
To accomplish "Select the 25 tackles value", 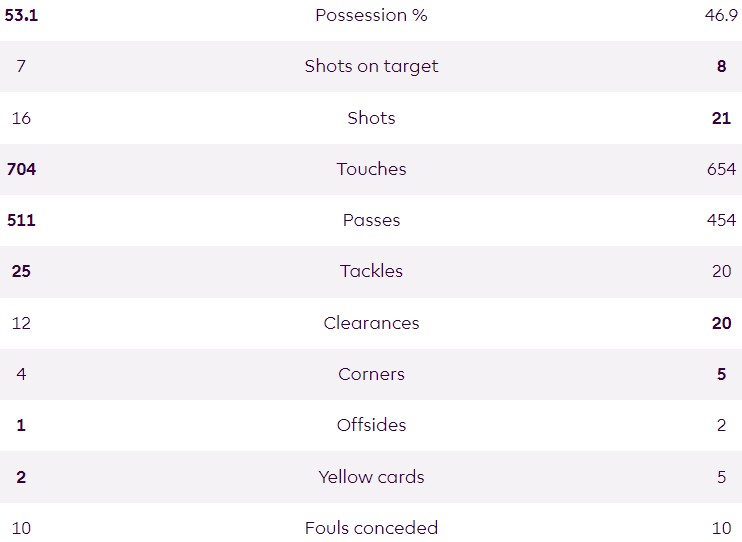I will 21,271.
